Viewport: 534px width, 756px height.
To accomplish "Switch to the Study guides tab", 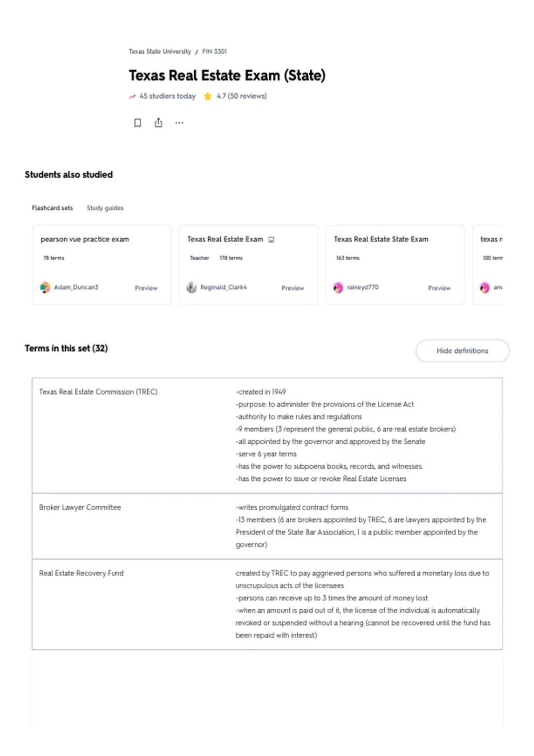I will tap(105, 208).
